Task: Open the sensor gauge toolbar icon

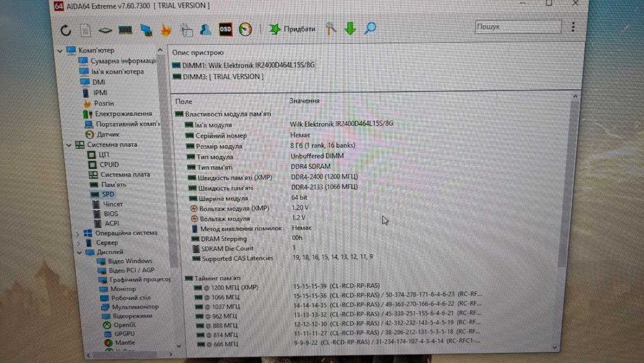Action: [245, 29]
